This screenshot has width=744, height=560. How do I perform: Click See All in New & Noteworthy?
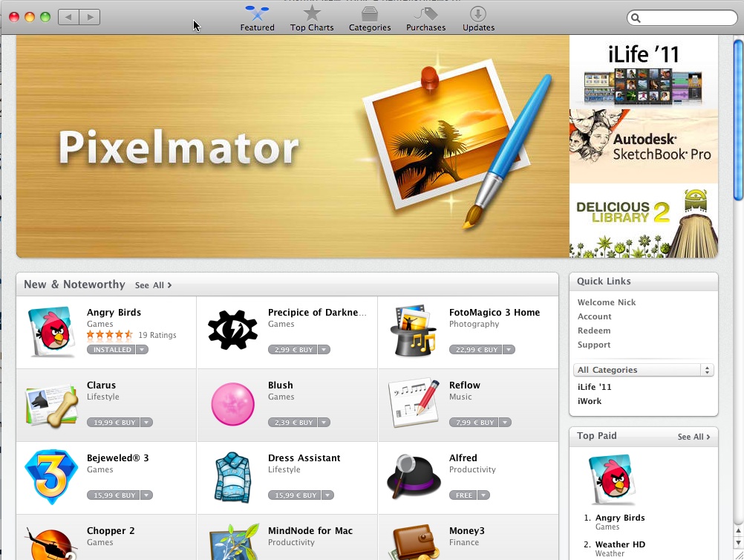153,285
